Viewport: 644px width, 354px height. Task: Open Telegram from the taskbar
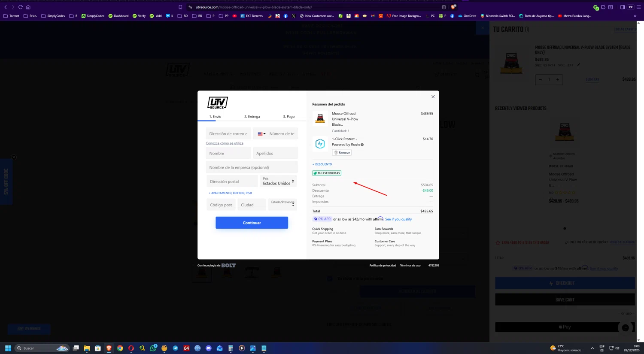pos(175,348)
